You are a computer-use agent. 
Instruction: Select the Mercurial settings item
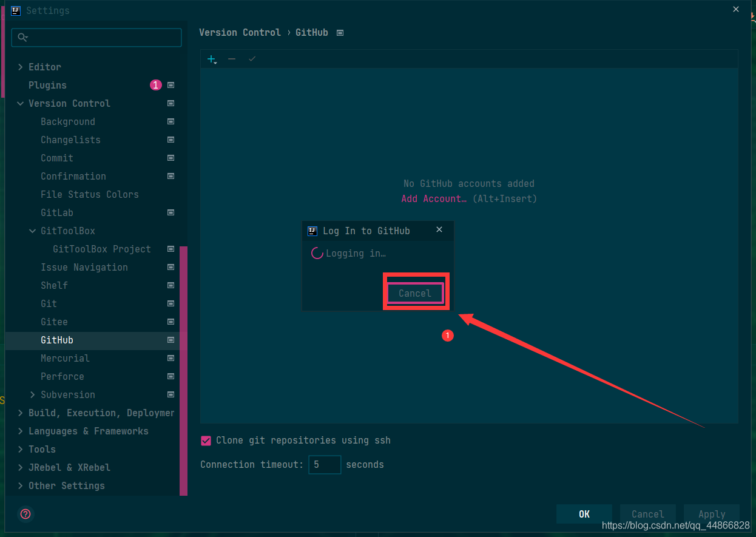[x=65, y=358]
